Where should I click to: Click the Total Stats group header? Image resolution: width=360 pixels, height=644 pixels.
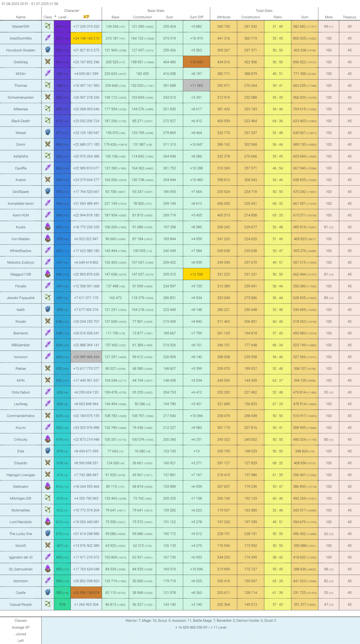264,11
